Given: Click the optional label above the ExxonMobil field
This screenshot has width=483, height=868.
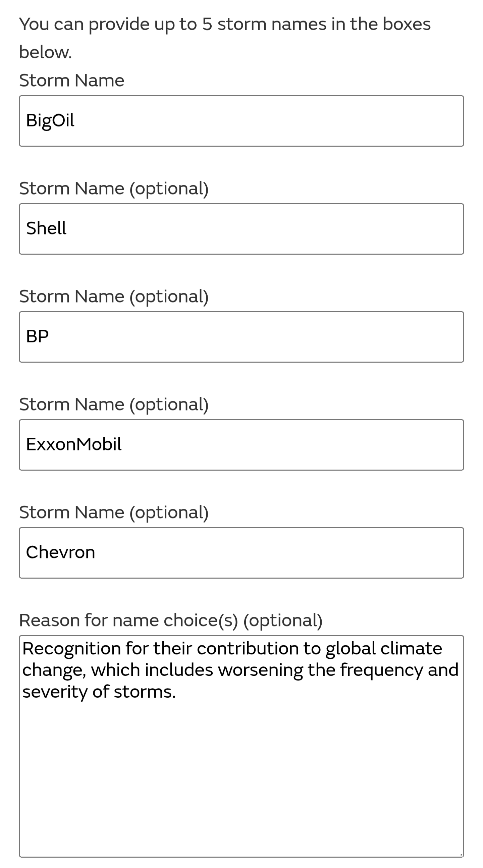Looking at the screenshot, I should tap(114, 404).
